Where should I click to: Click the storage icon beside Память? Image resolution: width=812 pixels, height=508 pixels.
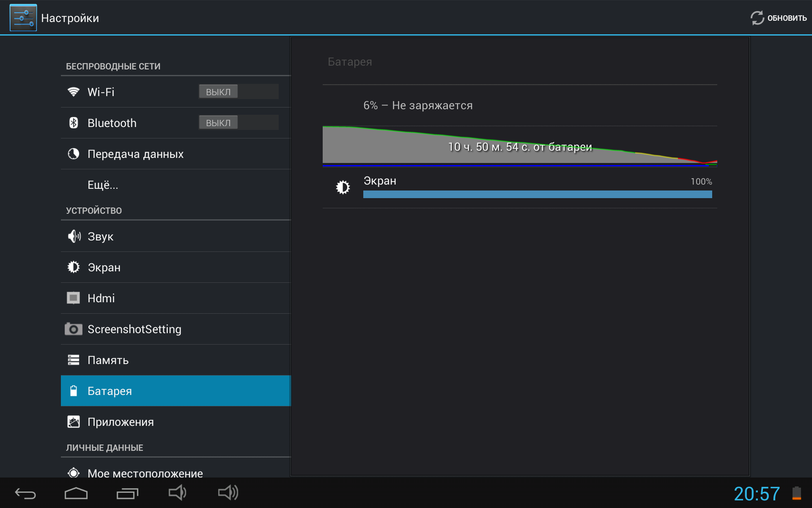tap(74, 360)
